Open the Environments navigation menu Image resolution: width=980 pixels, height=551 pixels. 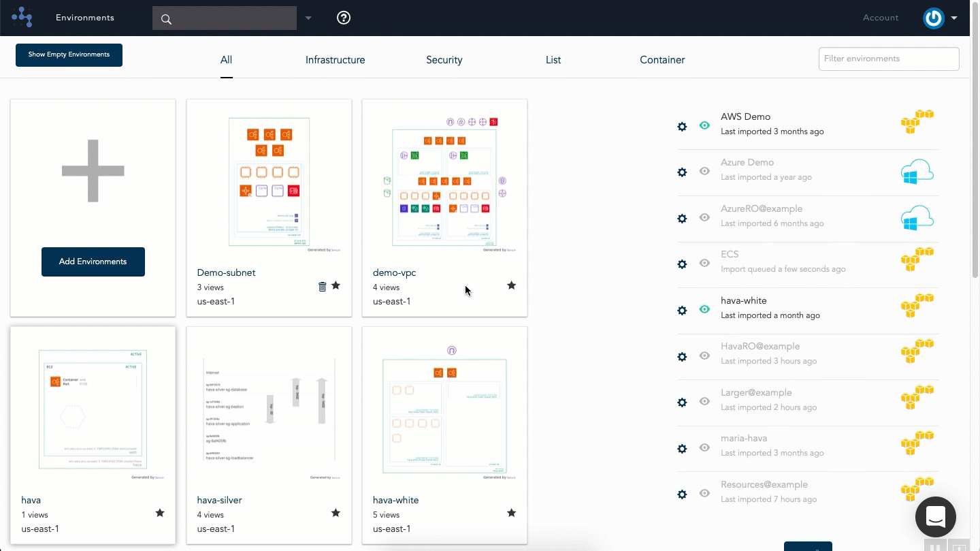tap(85, 18)
